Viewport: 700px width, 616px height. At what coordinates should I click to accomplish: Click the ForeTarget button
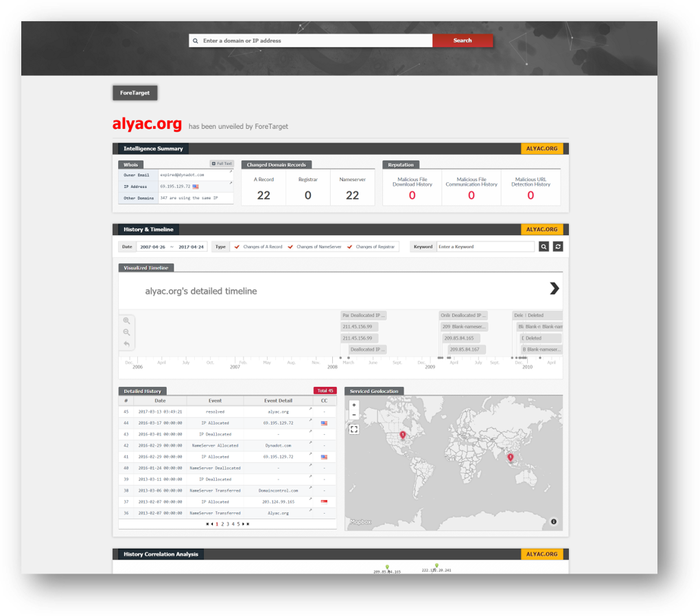[x=135, y=93]
